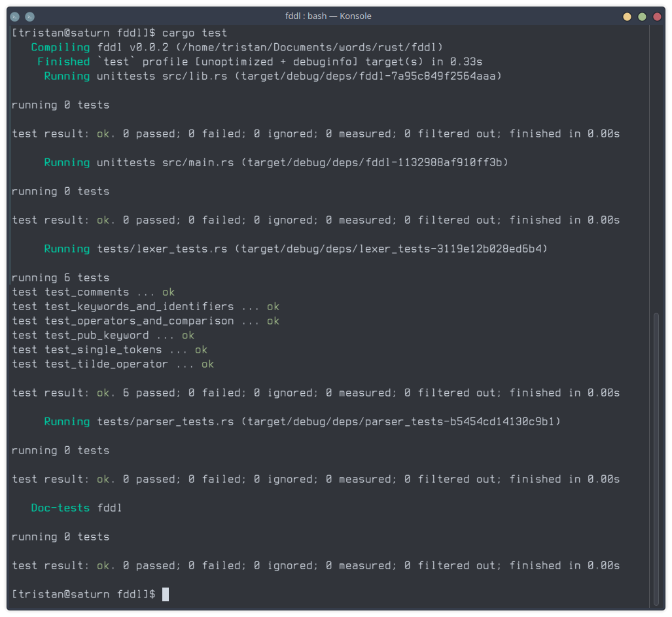Click the first terminal icon in title bar

pyautogui.click(x=14, y=17)
